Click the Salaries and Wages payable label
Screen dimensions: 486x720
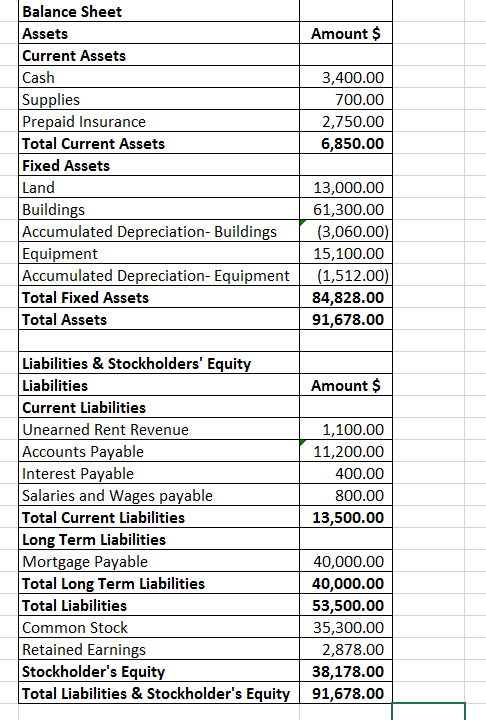[159, 495]
